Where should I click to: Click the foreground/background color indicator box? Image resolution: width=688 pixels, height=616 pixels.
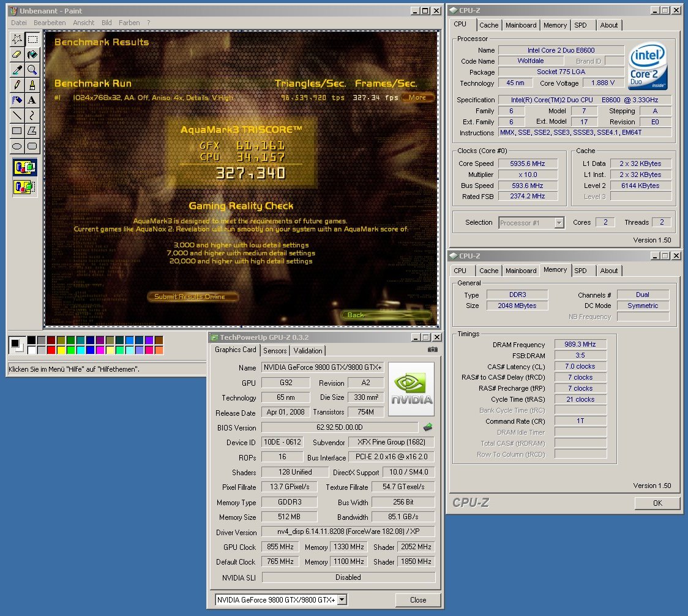pyautogui.click(x=17, y=345)
